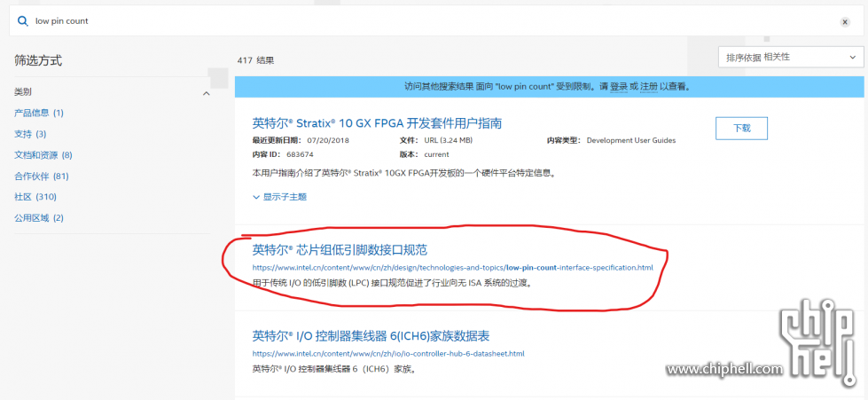Viewport: 868px width, 400px height.
Task: Expand 显示子主题 under Stratix result
Action: pyautogui.click(x=279, y=197)
